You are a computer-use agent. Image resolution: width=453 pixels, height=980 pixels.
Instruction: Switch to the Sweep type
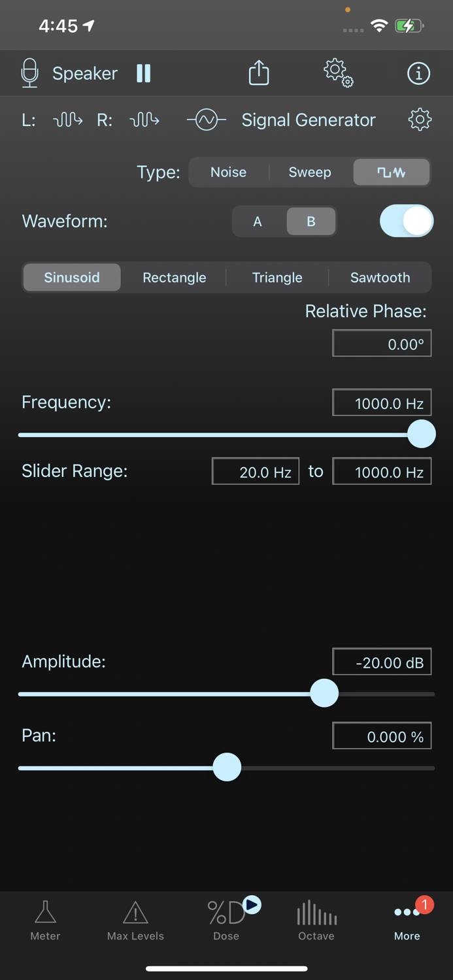[x=309, y=172]
